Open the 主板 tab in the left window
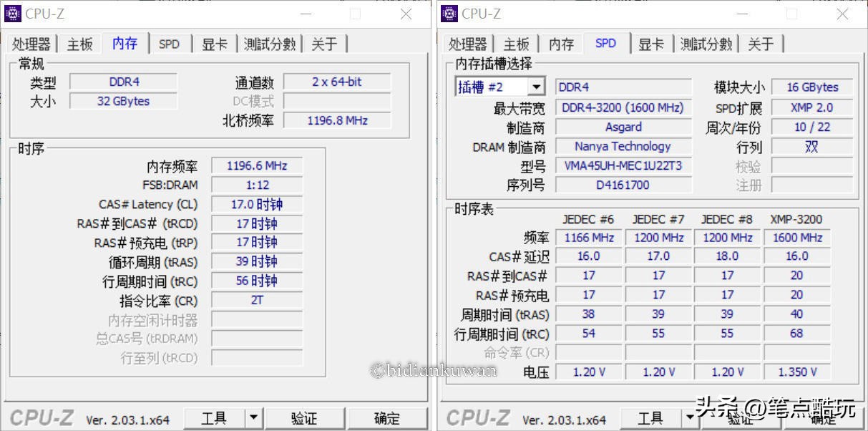 click(79, 44)
